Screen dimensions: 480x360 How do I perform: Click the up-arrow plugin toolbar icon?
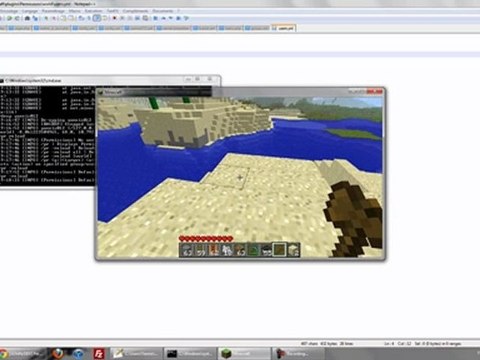pyautogui.click(x=164, y=18)
